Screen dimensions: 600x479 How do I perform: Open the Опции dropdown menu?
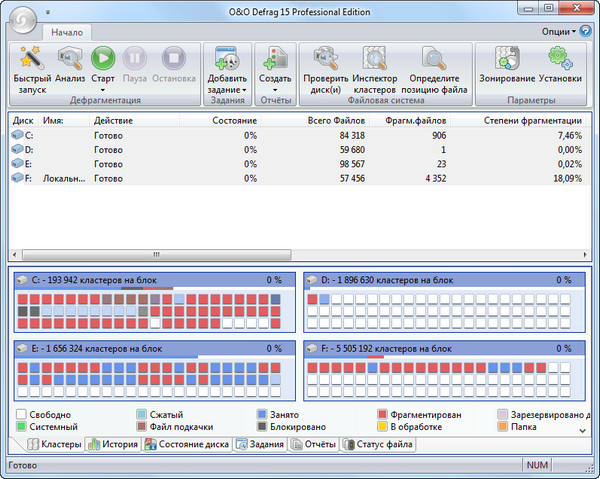coord(560,31)
